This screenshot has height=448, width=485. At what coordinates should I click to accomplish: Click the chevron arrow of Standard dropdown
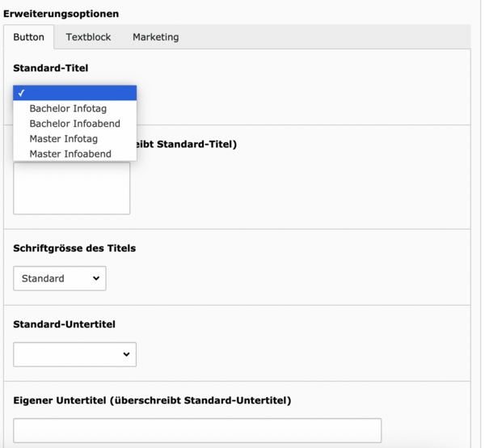[96, 278]
